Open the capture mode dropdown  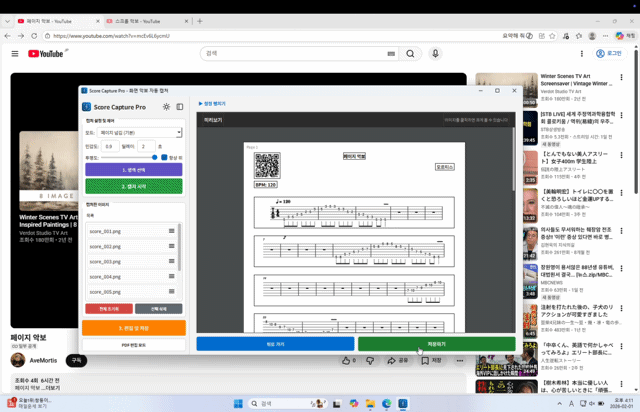[139, 132]
